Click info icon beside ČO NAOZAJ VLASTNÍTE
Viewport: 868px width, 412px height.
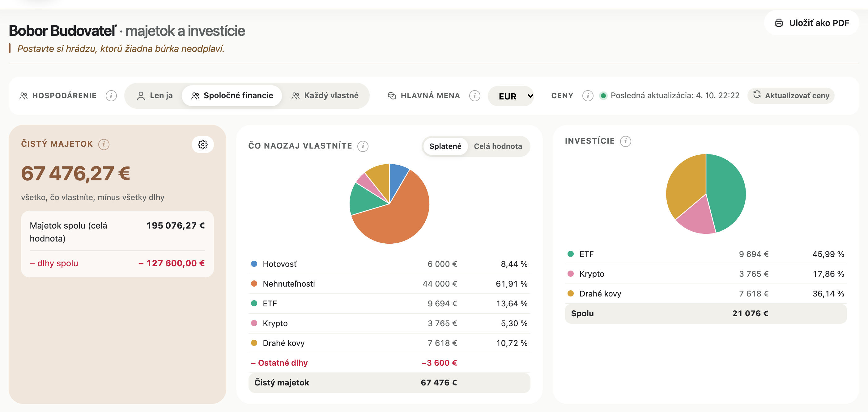(363, 146)
